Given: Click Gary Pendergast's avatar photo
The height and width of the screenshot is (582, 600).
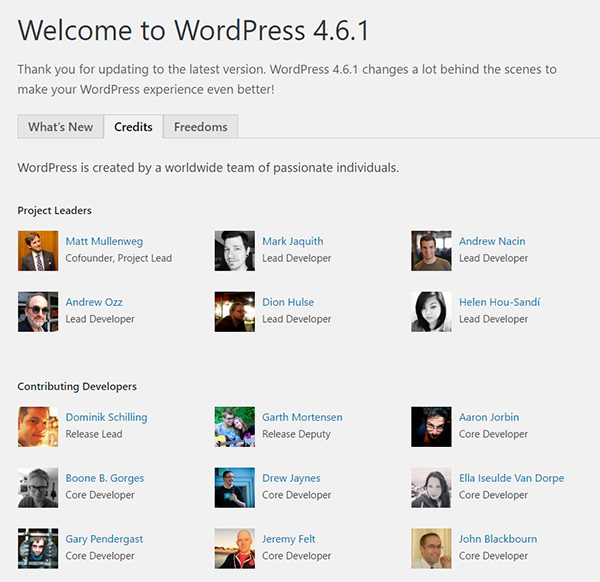Looking at the screenshot, I should 38,548.
